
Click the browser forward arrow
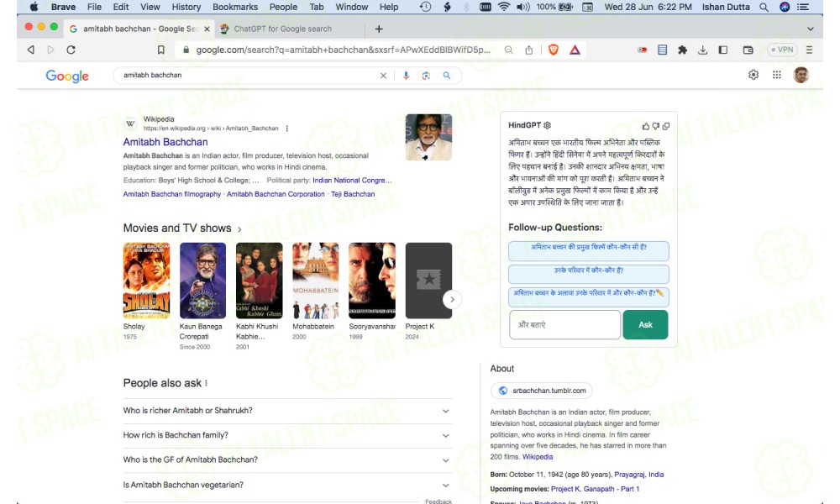pyautogui.click(x=51, y=50)
